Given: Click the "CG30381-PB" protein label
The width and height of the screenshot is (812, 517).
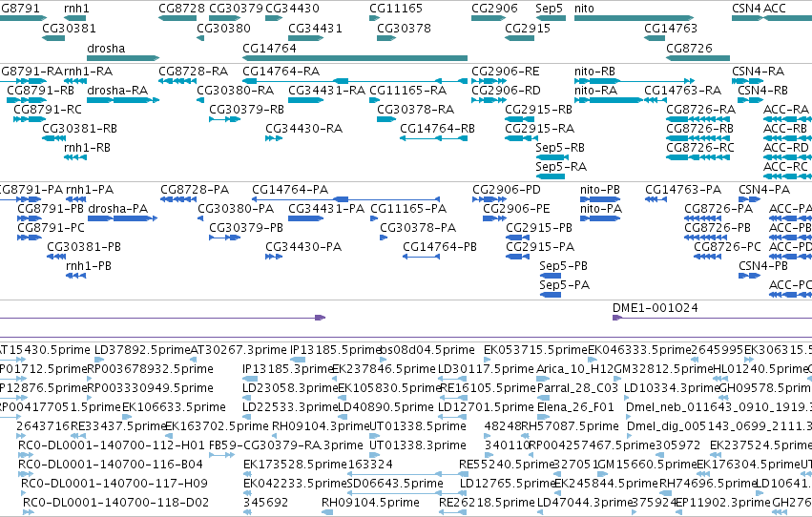Looking at the screenshot, I should [84, 247].
